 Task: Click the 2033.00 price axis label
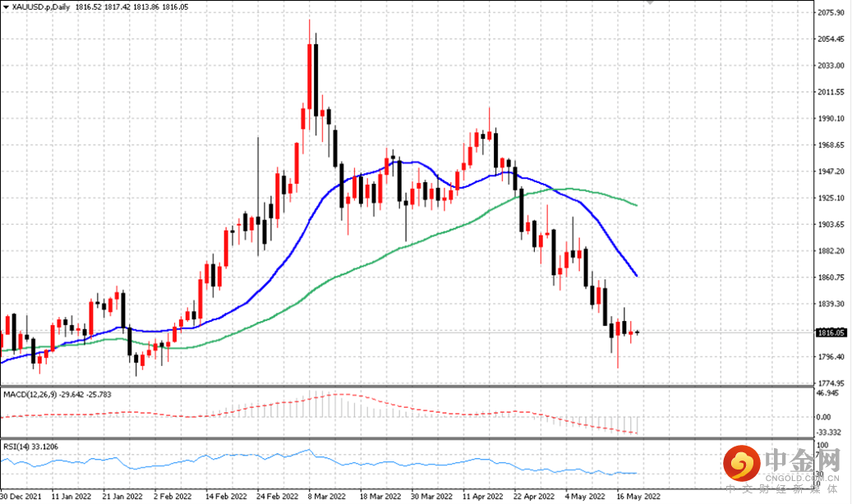pyautogui.click(x=831, y=66)
